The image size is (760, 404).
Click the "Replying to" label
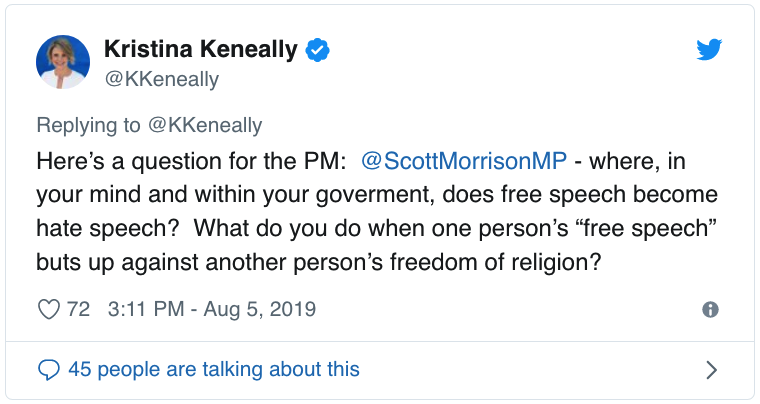(90, 125)
